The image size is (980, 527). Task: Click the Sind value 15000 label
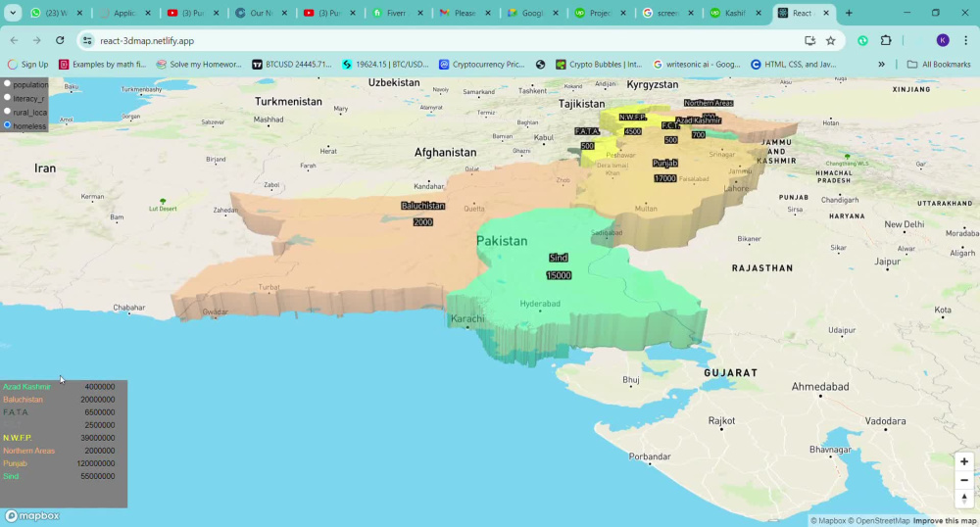(x=559, y=275)
